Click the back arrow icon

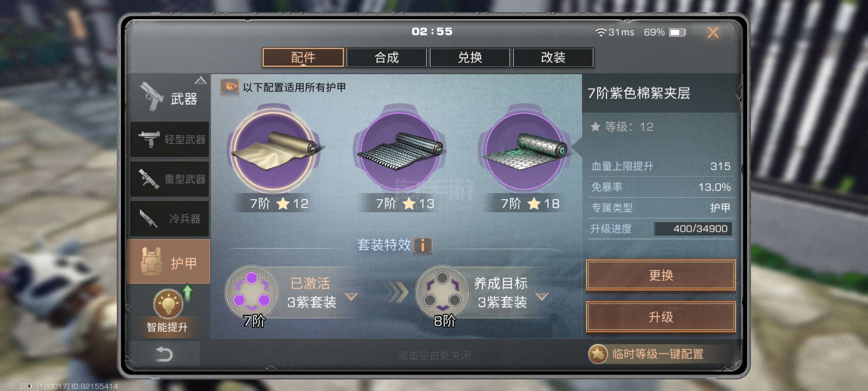click(164, 354)
